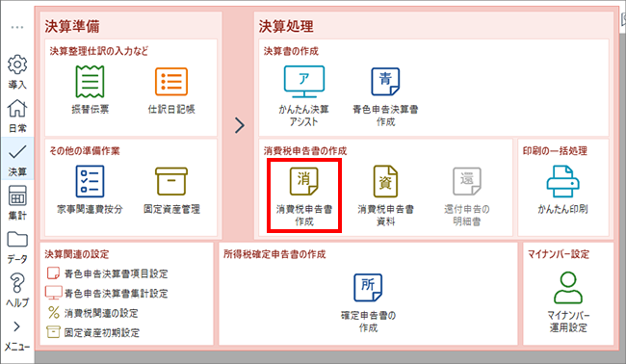Start かんたん印刷 batch printing
Screen dimensions: 626x364
point(562,191)
